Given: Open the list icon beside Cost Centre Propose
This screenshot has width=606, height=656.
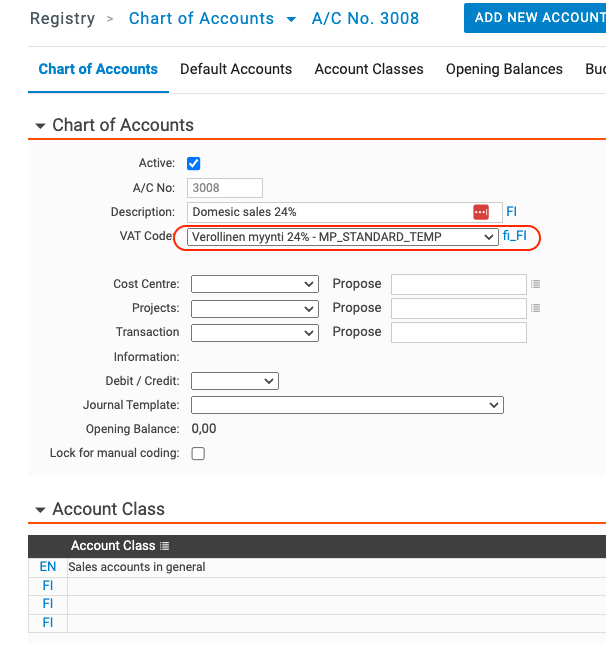Looking at the screenshot, I should tap(535, 284).
